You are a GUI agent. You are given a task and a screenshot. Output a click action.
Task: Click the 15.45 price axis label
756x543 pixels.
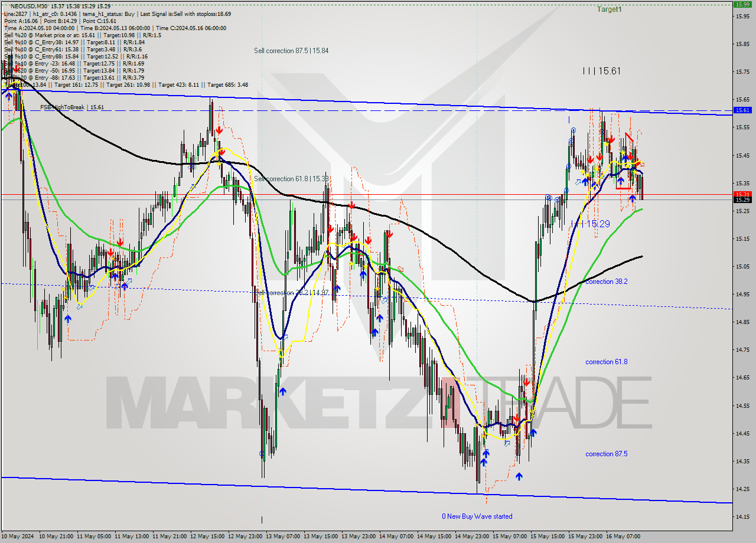pyautogui.click(x=742, y=155)
